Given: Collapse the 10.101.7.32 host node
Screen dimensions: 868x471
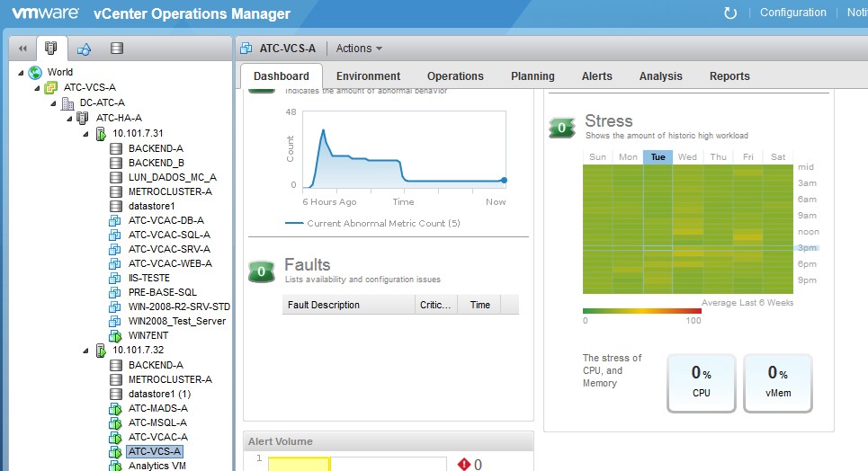Looking at the screenshot, I should [85, 350].
